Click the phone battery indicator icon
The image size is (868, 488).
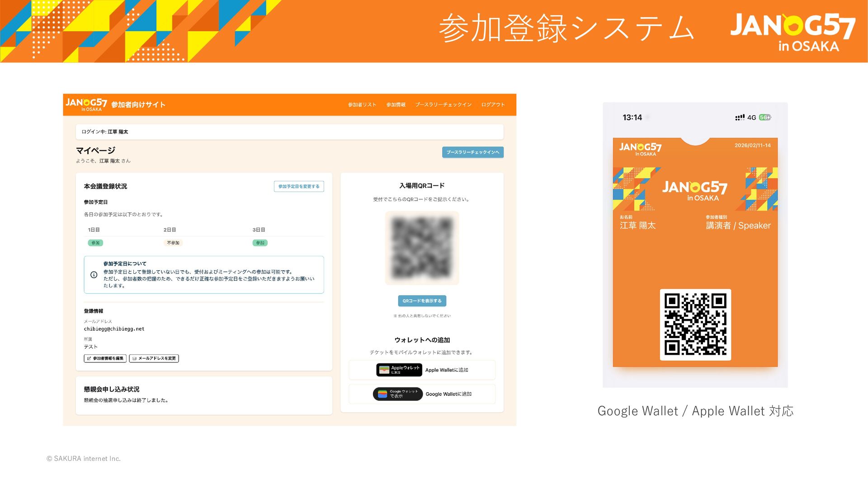pos(765,117)
